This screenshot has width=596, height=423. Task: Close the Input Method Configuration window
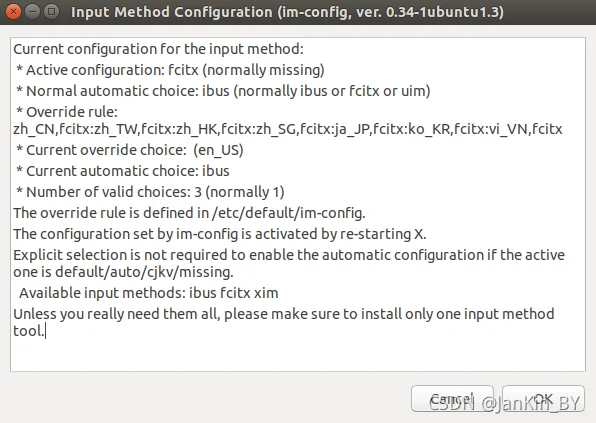click(13, 12)
